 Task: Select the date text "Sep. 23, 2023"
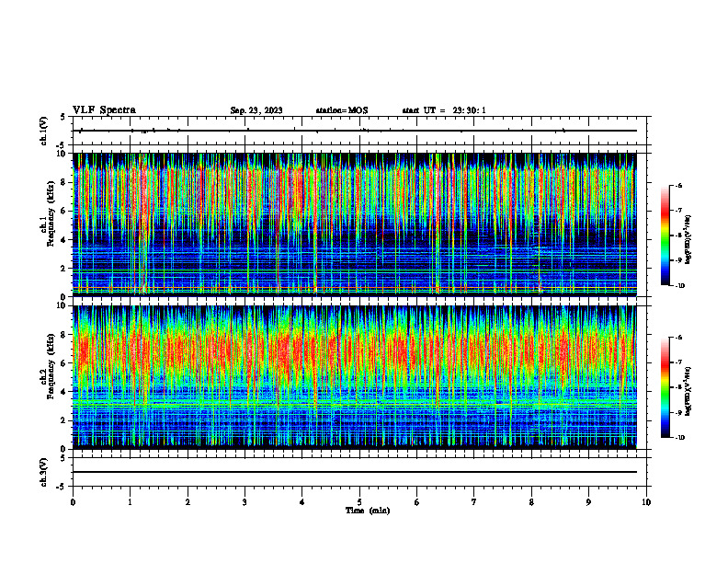256,110
